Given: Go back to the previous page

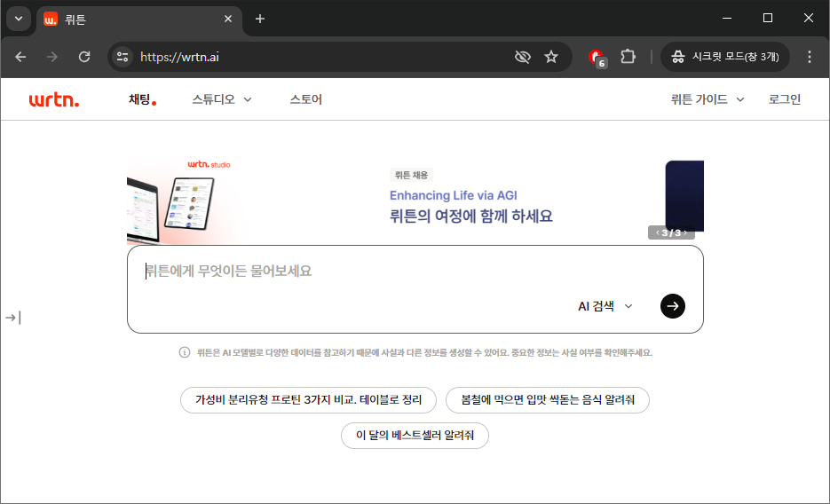Looking at the screenshot, I should point(20,57).
